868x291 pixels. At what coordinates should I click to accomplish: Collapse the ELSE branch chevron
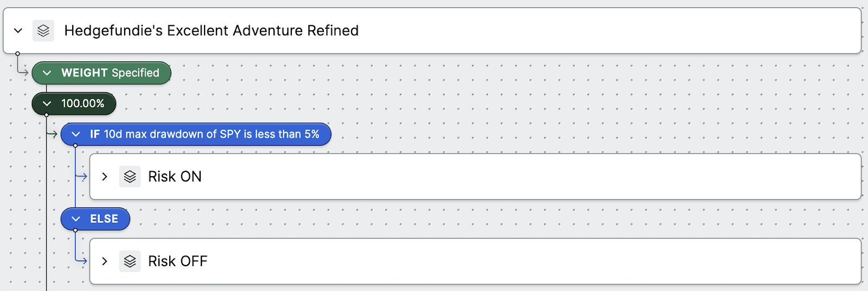point(76,219)
